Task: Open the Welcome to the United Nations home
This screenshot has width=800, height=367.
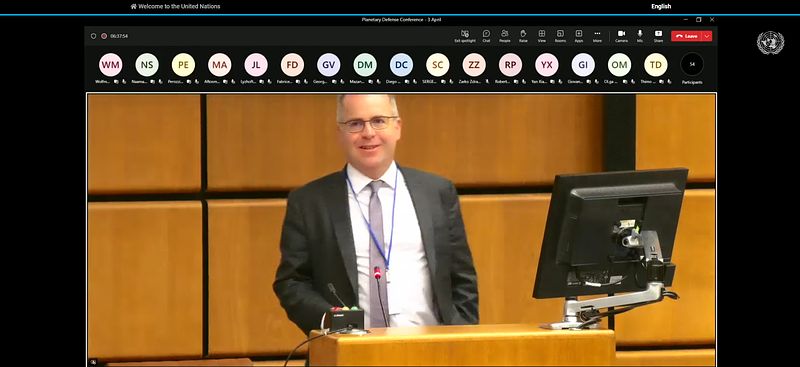Action: (x=176, y=7)
